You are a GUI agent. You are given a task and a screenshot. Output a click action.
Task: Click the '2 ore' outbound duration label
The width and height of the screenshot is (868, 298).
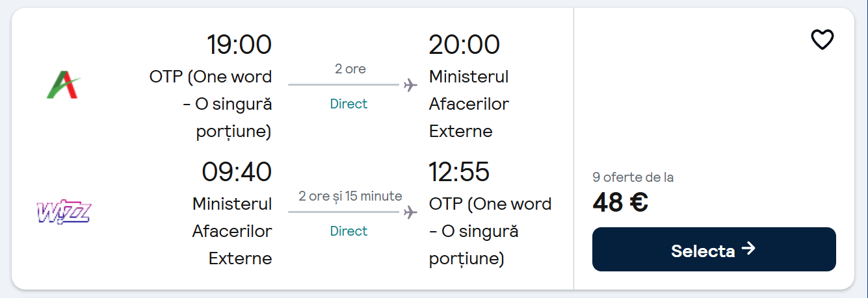(x=350, y=69)
